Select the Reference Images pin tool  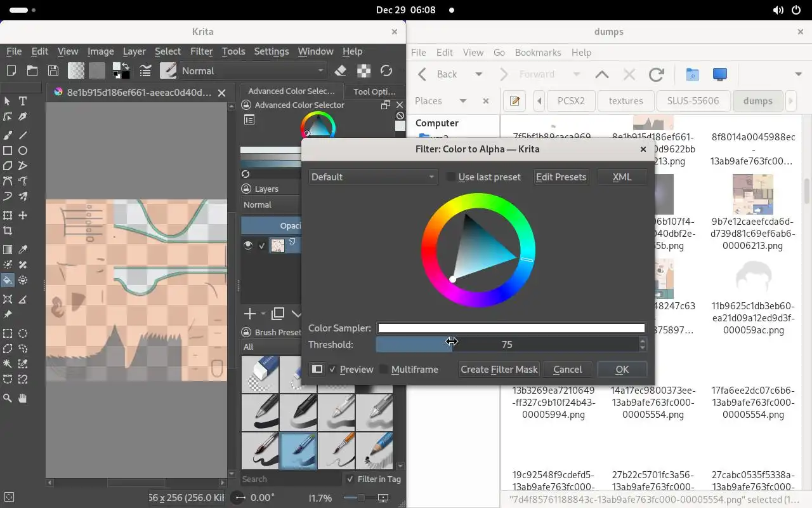8,314
